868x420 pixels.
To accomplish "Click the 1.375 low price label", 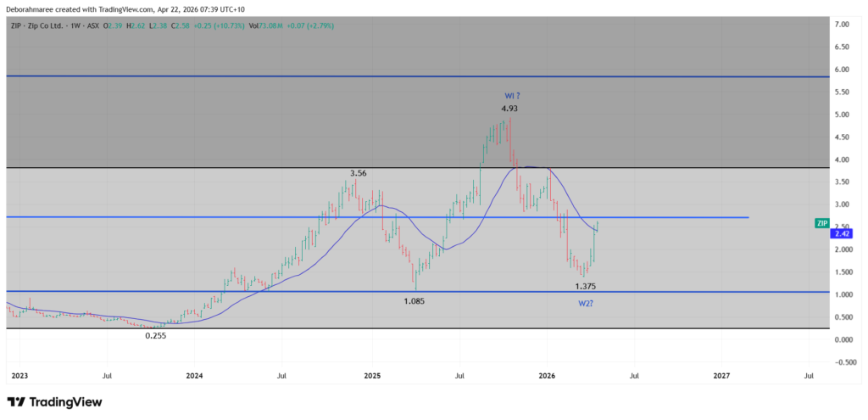I will coord(585,287).
